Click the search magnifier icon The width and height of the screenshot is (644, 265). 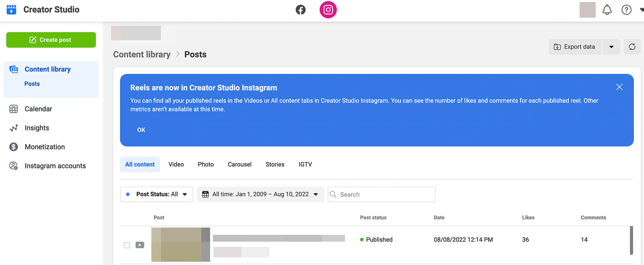coord(333,194)
